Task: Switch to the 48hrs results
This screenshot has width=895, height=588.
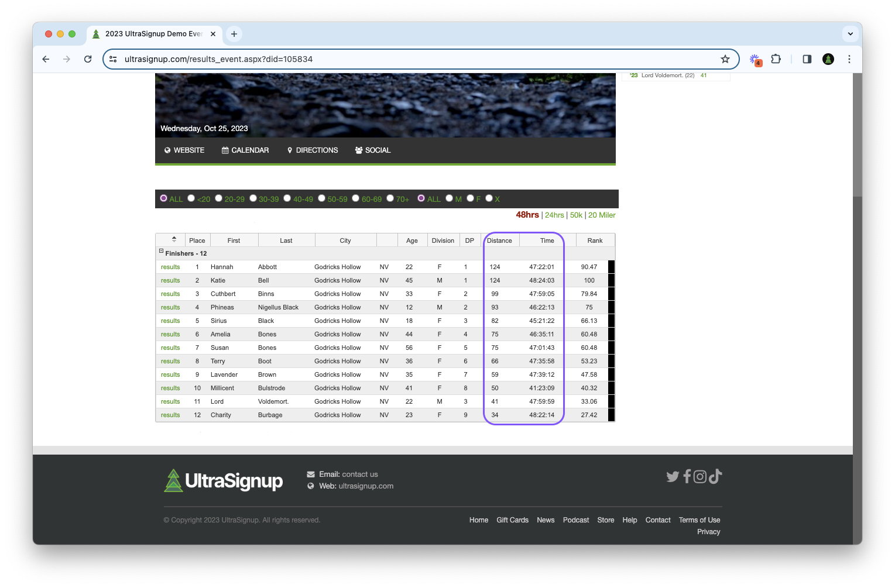Action: click(527, 215)
